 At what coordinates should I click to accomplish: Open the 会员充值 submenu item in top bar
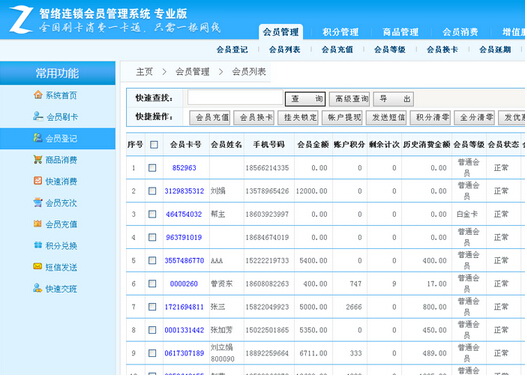coord(337,50)
